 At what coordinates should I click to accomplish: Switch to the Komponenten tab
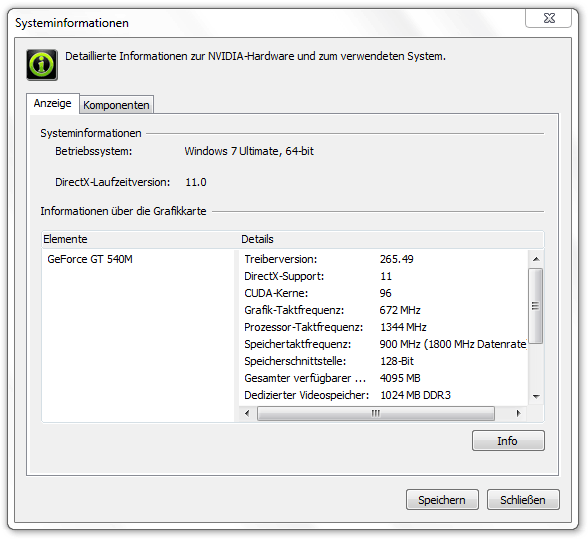pyautogui.click(x=116, y=105)
